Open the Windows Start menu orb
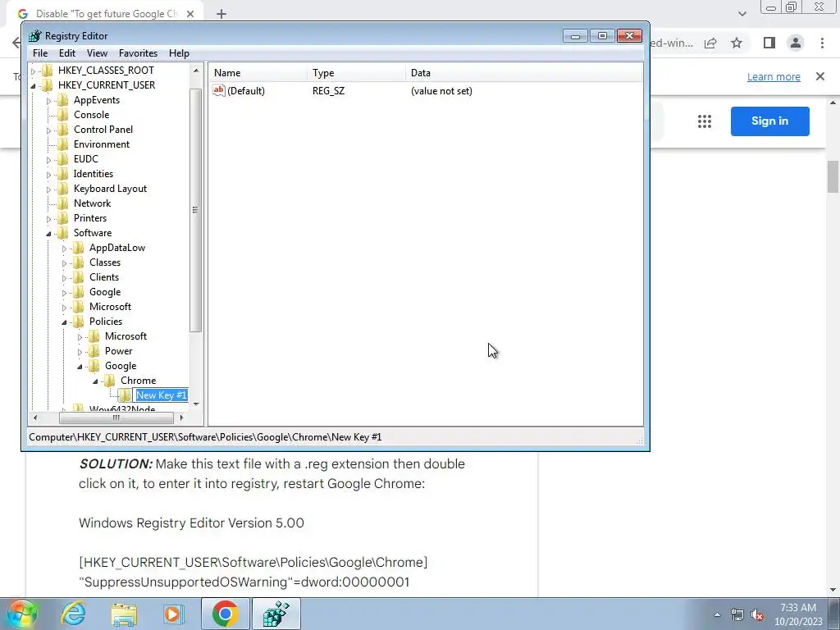 (x=21, y=614)
